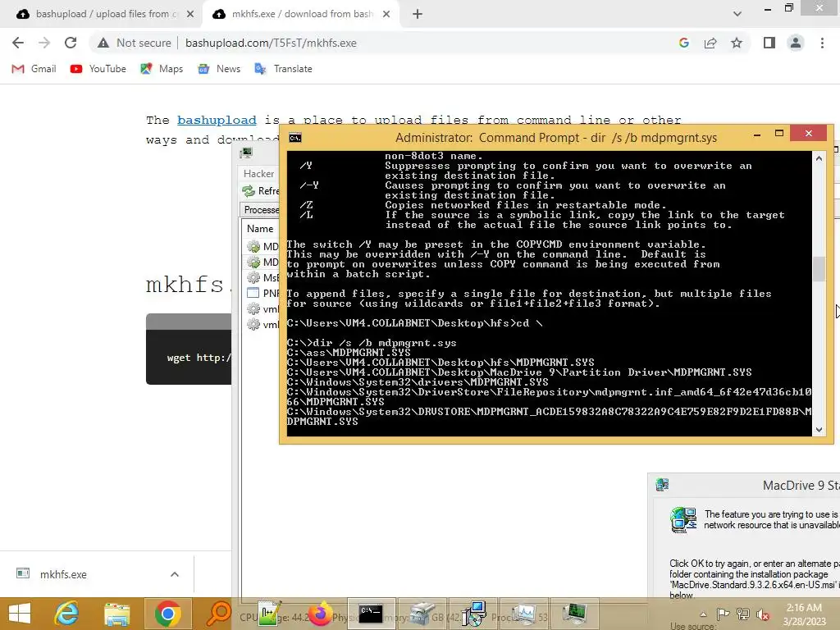Close the bashupload upload files tab
Image resolution: width=840 pixels, height=630 pixels.
(x=190, y=14)
